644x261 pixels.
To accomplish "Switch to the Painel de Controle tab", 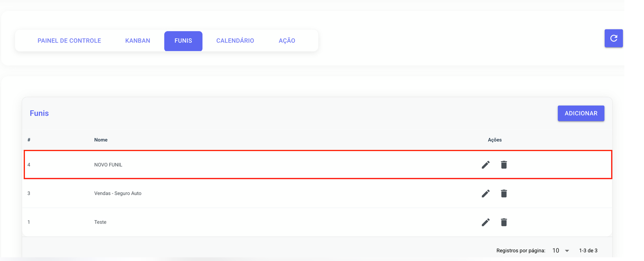I will click(x=69, y=41).
